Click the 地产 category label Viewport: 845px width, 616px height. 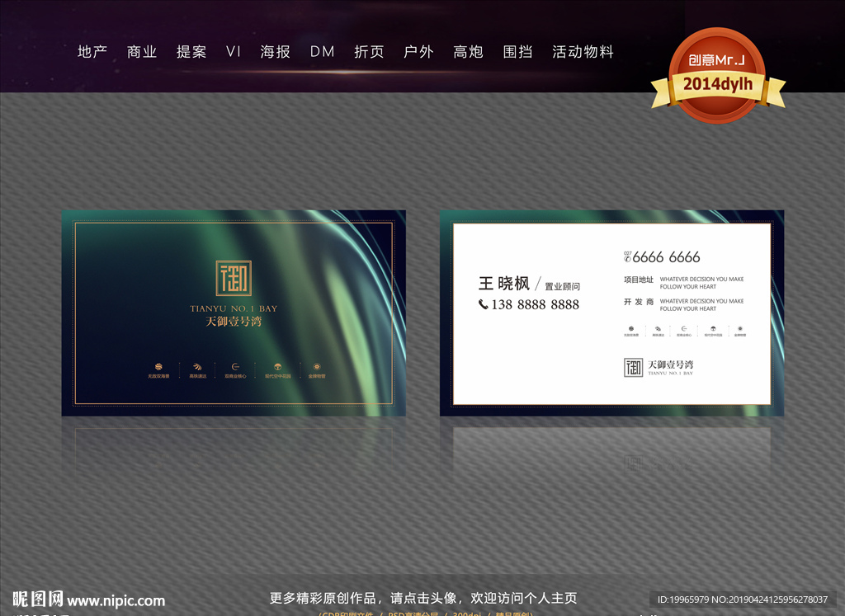92,52
